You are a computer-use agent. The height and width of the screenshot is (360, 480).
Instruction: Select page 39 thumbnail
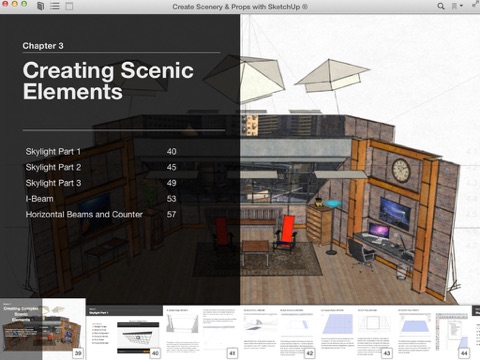(x=43, y=329)
